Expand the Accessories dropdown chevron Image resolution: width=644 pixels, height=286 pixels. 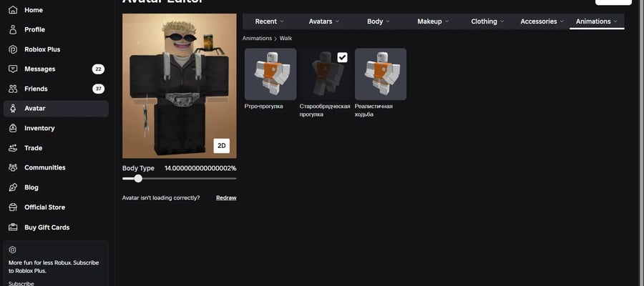coord(562,21)
